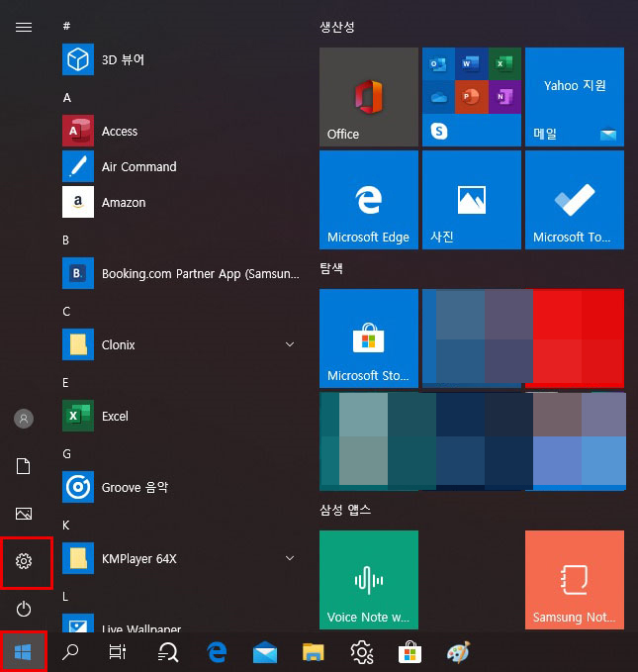Image resolution: width=638 pixels, height=672 pixels.
Task: Open Settings from the taskbar
Action: coord(362,652)
